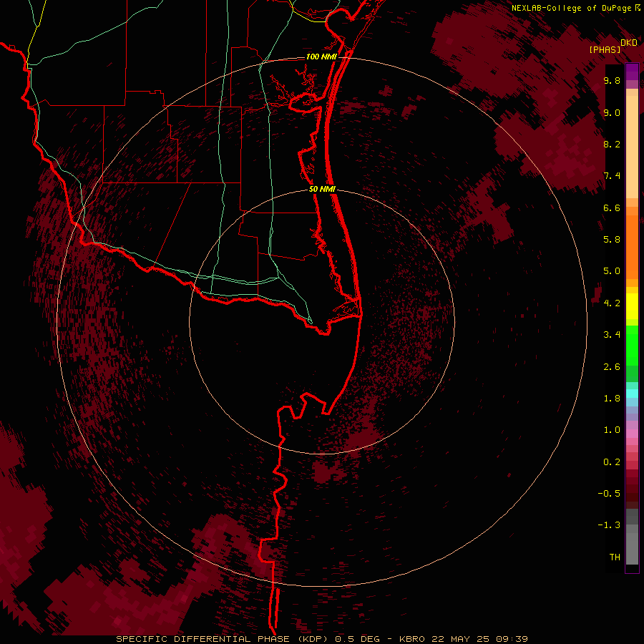Click the 09:39 timestamp in the footer
This screenshot has width=644, height=644.
coord(512,639)
